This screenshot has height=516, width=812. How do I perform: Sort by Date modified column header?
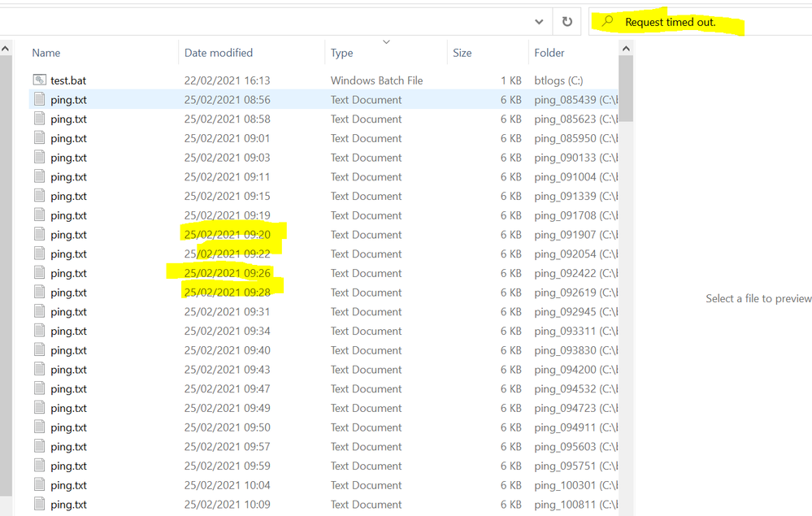[x=219, y=53]
